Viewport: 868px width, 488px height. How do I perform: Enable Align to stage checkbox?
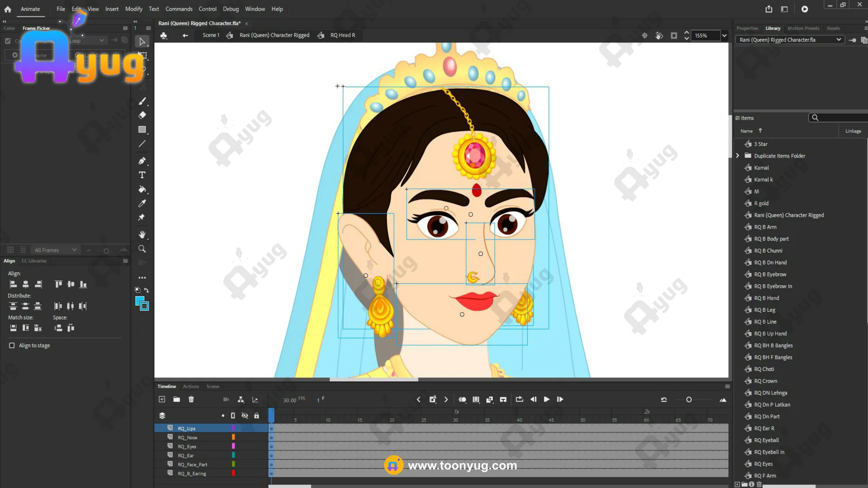tap(12, 345)
